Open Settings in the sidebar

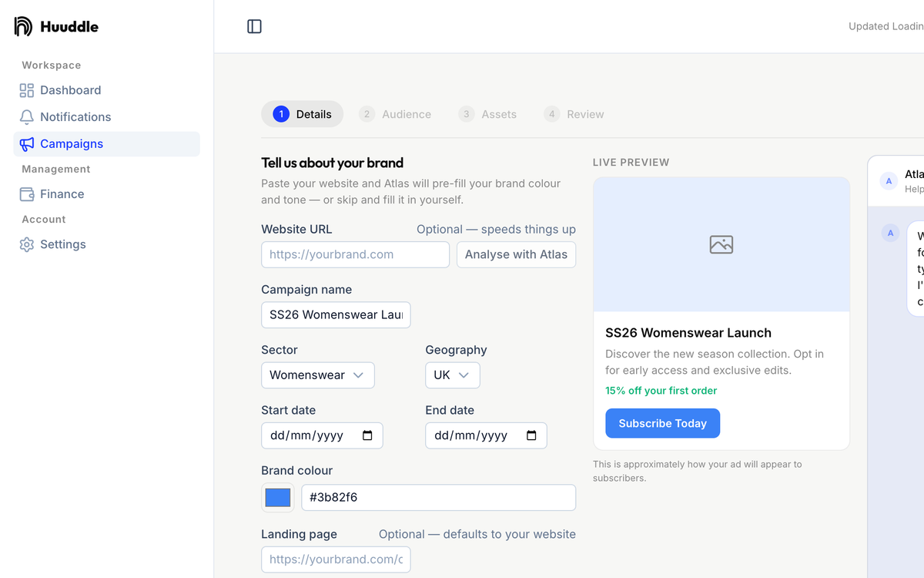tap(106, 244)
